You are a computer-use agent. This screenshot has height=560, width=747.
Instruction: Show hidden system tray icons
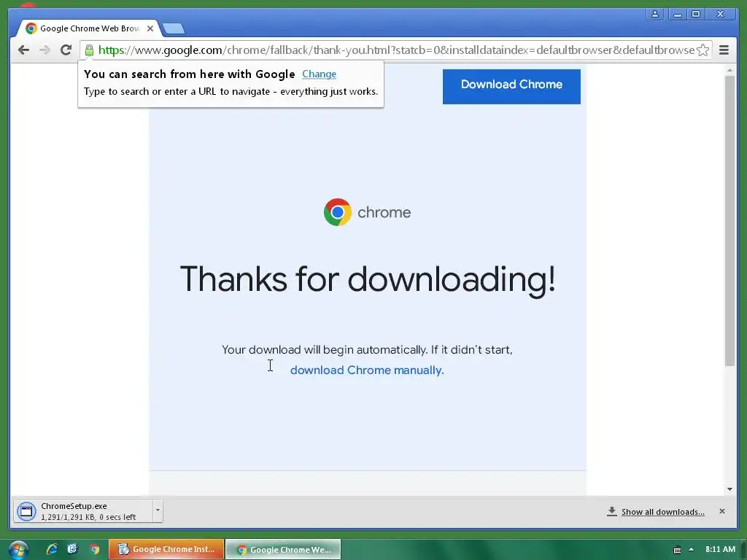692,549
